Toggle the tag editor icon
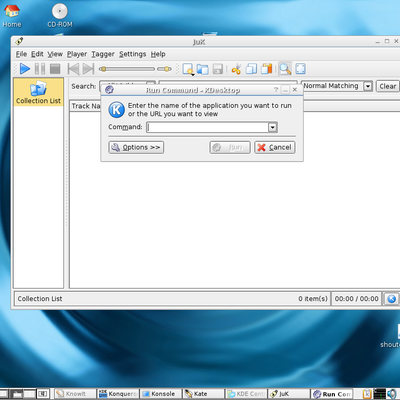400x400 pixels. click(300, 69)
